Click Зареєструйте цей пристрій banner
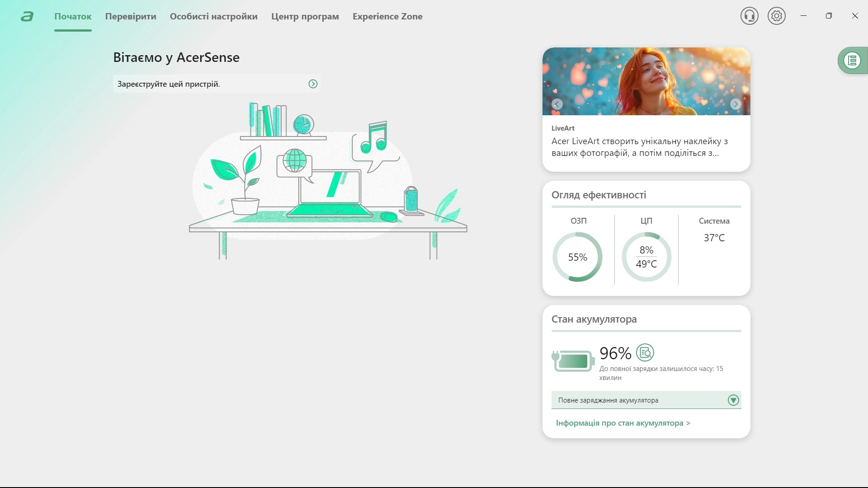 (169, 84)
